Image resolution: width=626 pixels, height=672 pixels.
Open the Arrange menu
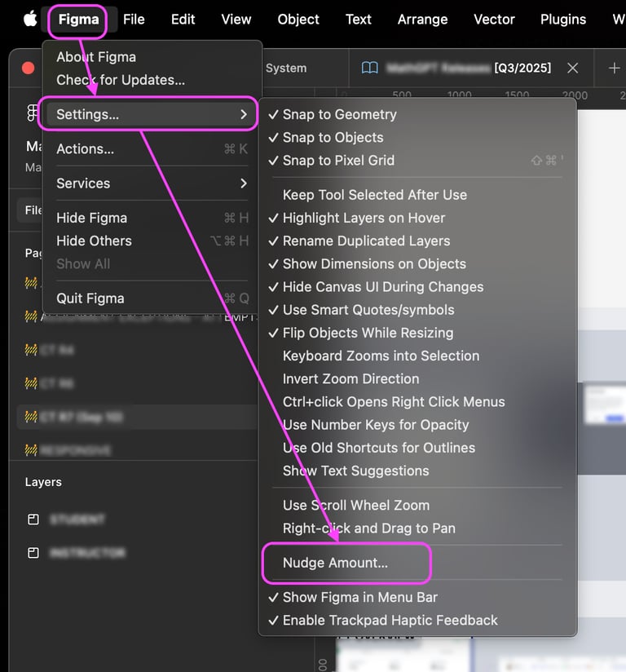tap(422, 20)
